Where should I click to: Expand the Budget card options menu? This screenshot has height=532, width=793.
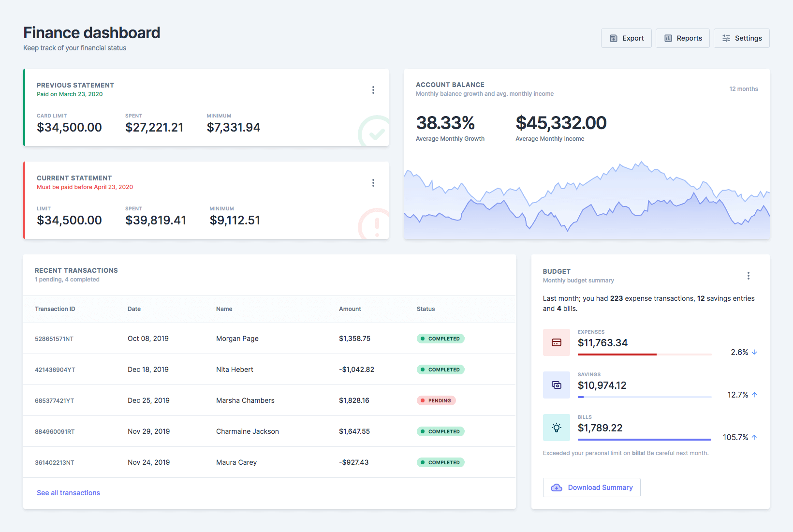coord(748,276)
